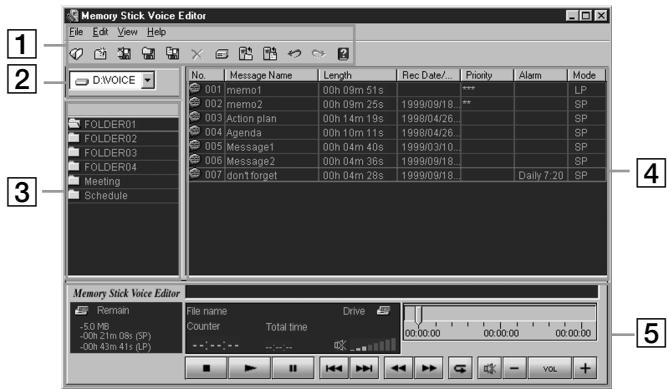
Task: Open the File menu
Action: click(76, 32)
